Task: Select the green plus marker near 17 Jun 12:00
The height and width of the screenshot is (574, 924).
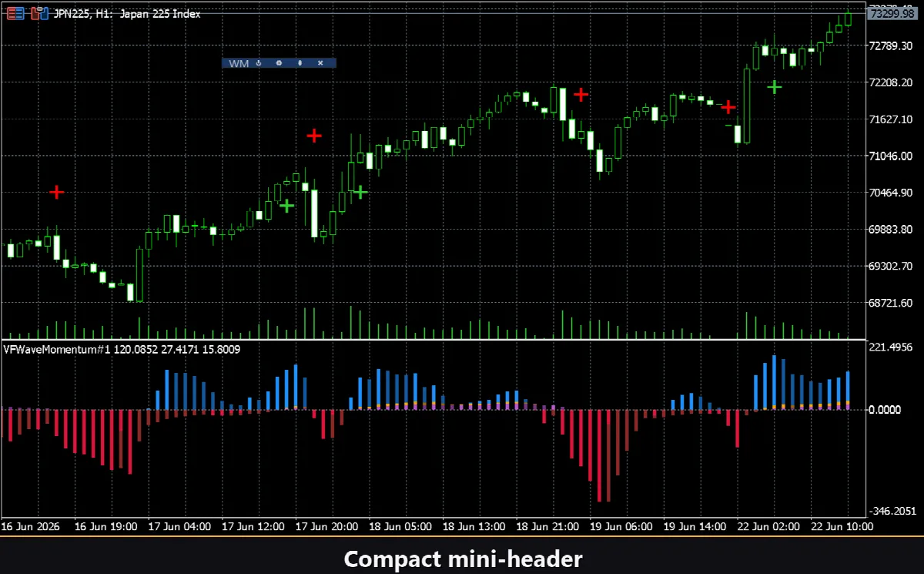Action: [x=286, y=206]
